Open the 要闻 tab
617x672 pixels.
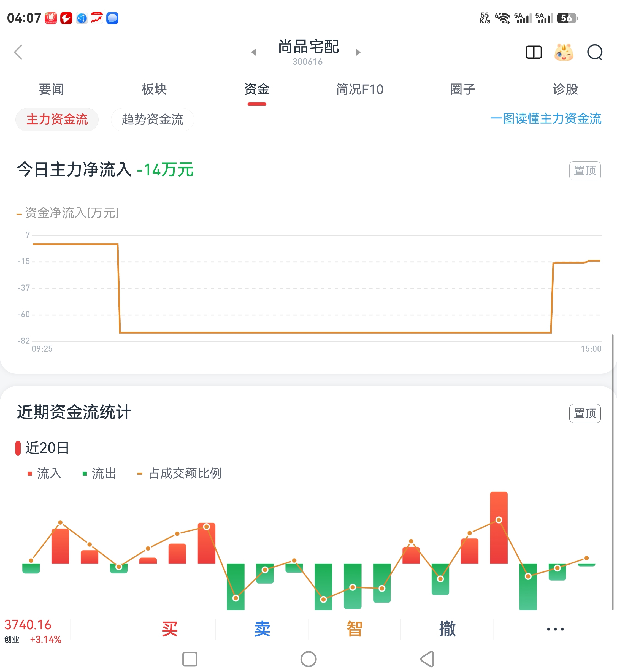[51, 89]
